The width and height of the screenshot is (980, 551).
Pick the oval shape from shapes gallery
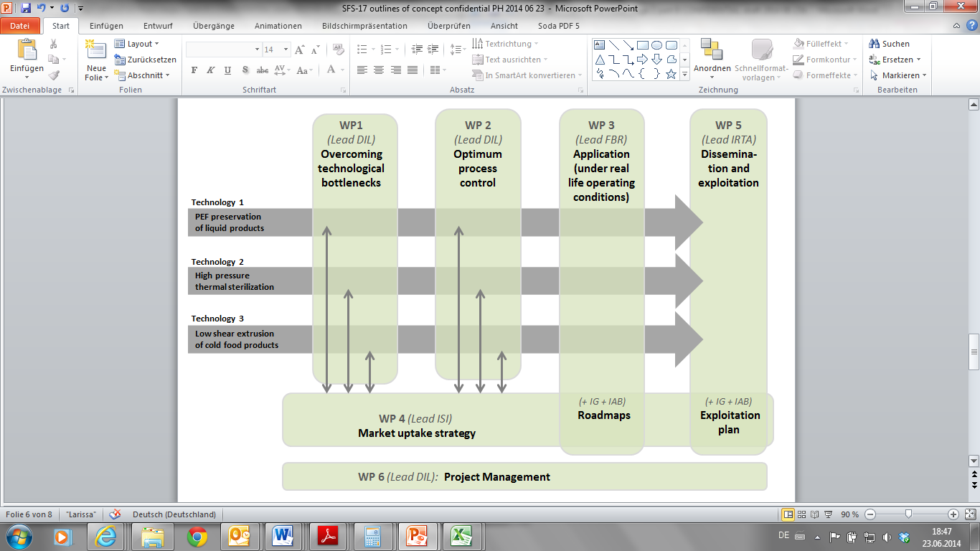pyautogui.click(x=656, y=45)
